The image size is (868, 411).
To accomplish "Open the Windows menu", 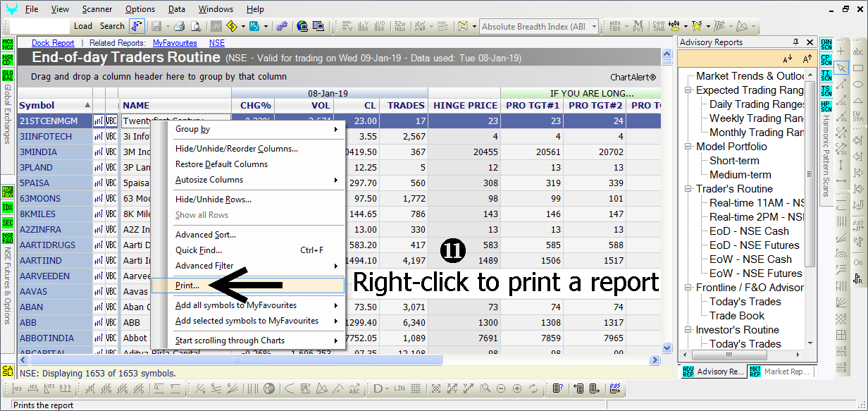I will pyautogui.click(x=216, y=9).
